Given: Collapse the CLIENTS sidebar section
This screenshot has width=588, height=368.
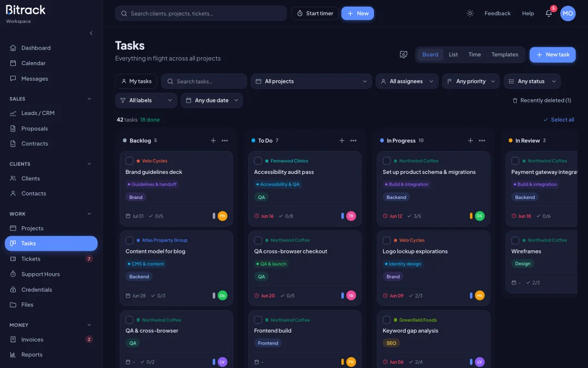Looking at the screenshot, I should click(89, 164).
